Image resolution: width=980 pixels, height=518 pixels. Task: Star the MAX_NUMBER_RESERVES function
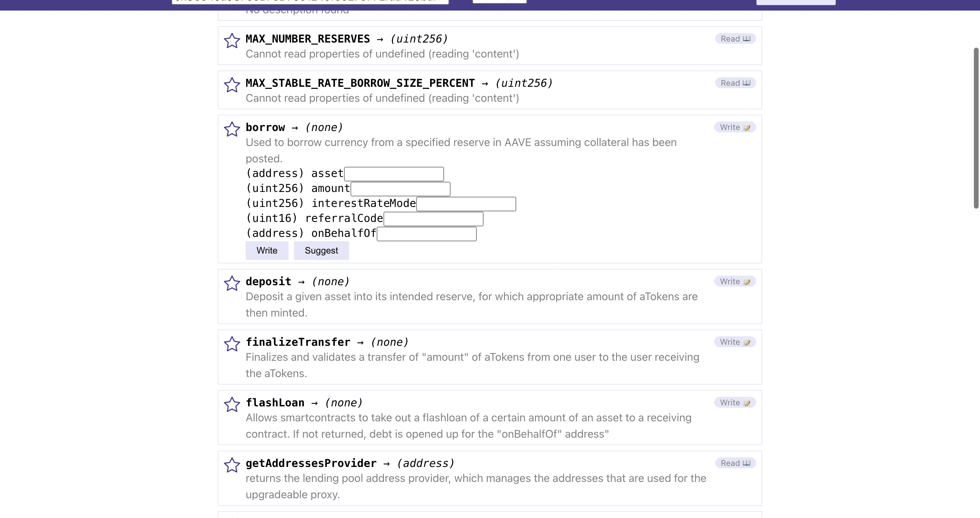pos(232,41)
